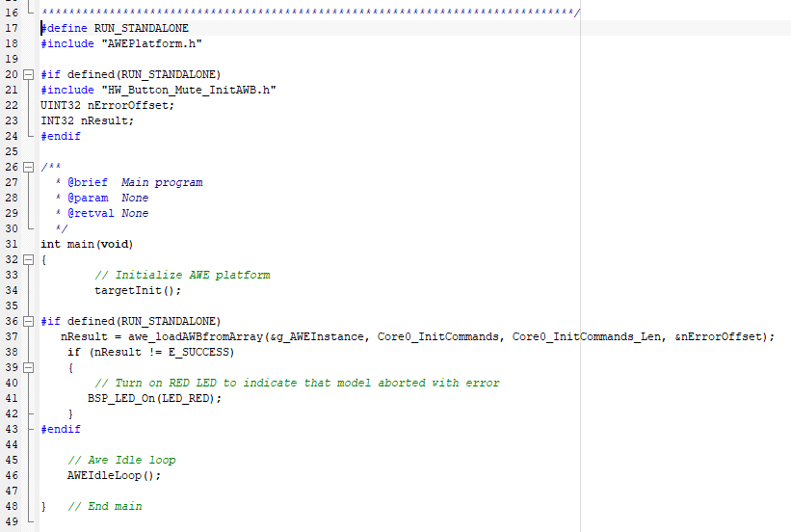
Task: Click BSP_LED_On(LED_RED) statement
Action: pos(154,398)
